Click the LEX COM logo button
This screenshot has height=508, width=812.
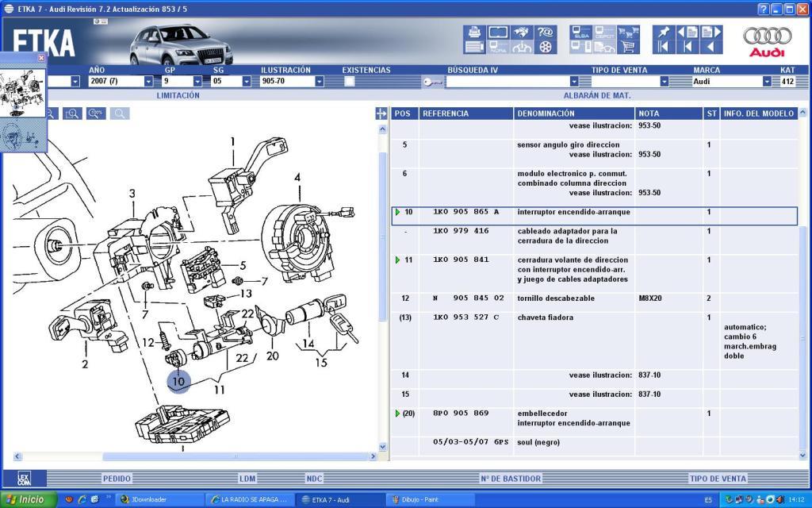25,479
